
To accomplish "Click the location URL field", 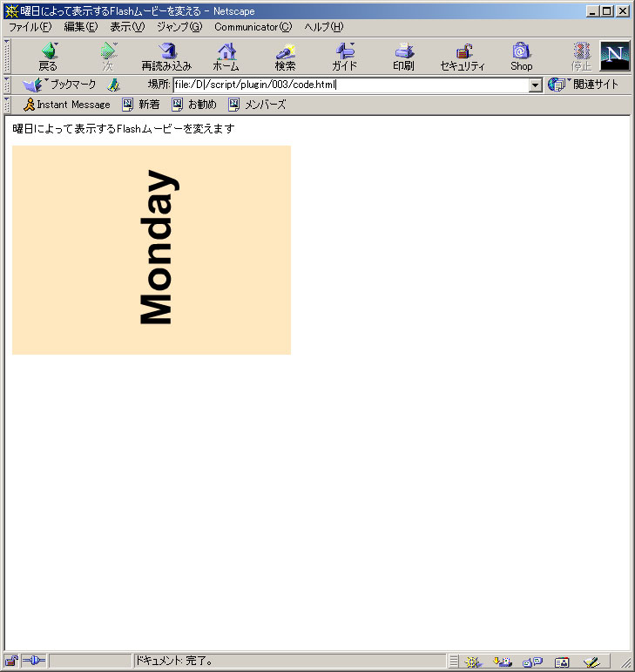I will point(351,85).
